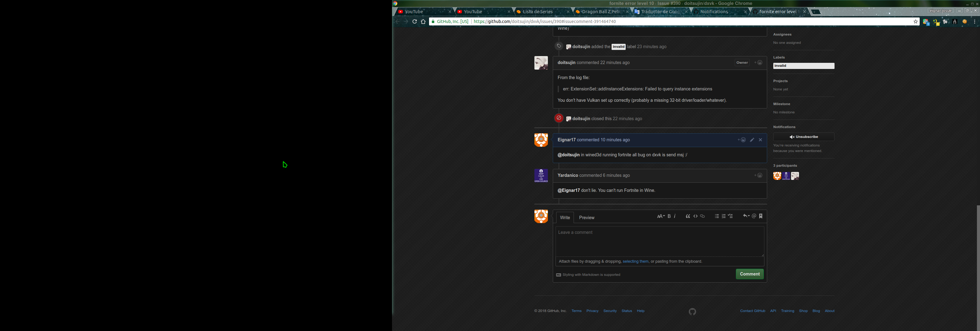Viewport: 980px width, 331px height.
Task: Reload the GitHub page
Action: (415, 21)
